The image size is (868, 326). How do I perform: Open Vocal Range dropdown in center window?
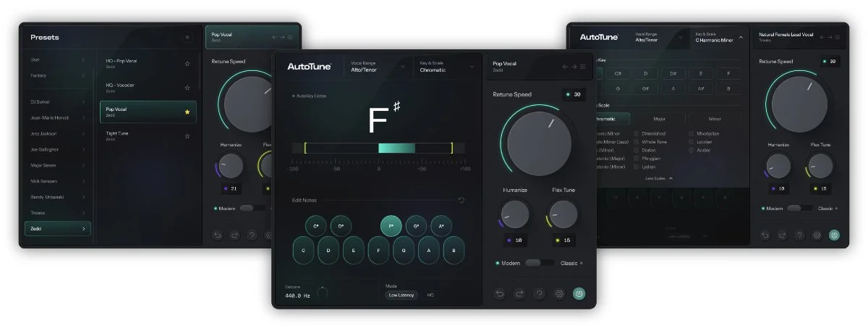pyautogui.click(x=378, y=67)
